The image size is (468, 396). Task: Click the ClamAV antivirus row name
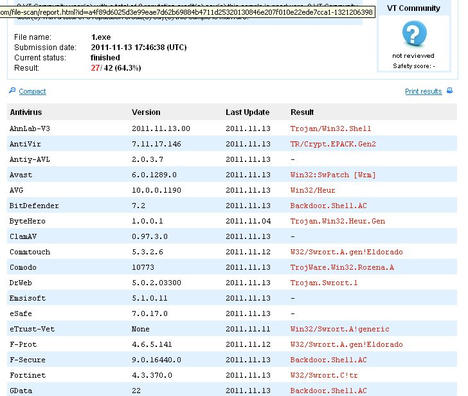tap(23, 236)
